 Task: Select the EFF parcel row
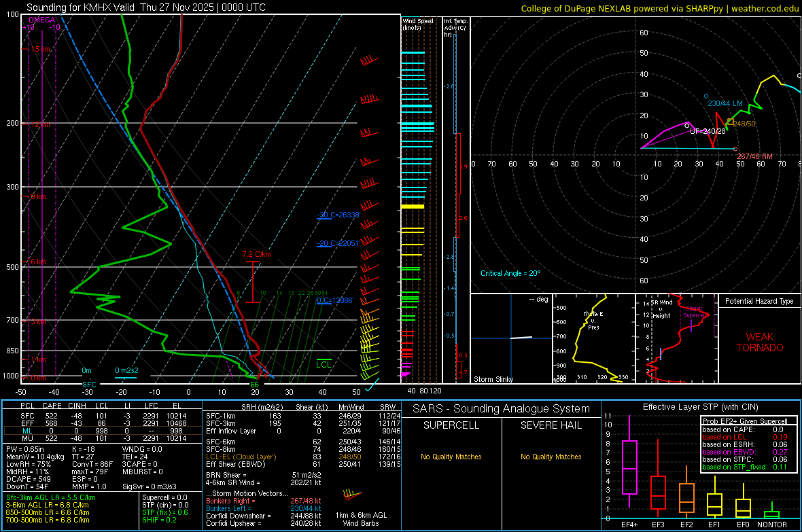coord(103,423)
